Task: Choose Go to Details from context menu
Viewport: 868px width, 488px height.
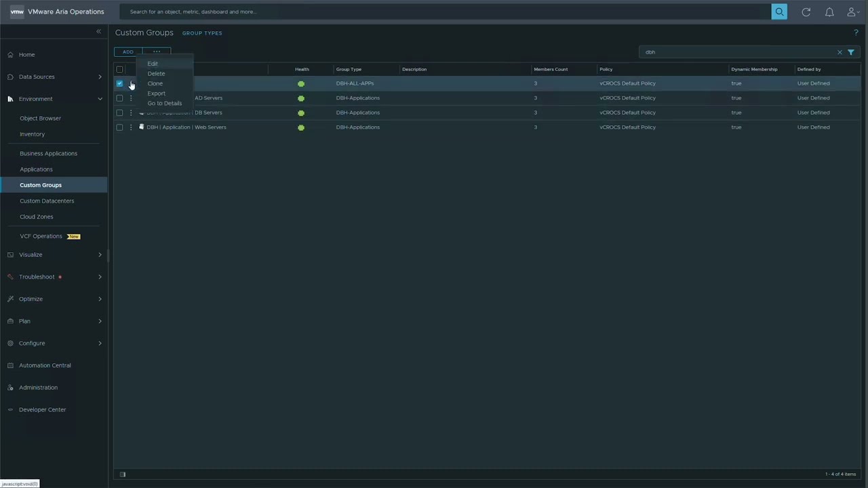Action: tap(164, 103)
